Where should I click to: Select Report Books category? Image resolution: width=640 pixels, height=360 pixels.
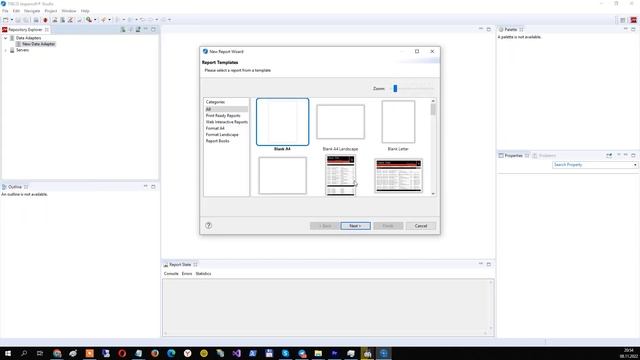[x=218, y=141]
